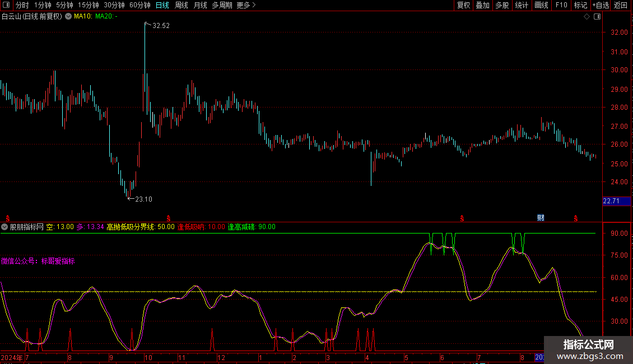
Task: Click month 12 on the time axis
Action: tap(221, 357)
